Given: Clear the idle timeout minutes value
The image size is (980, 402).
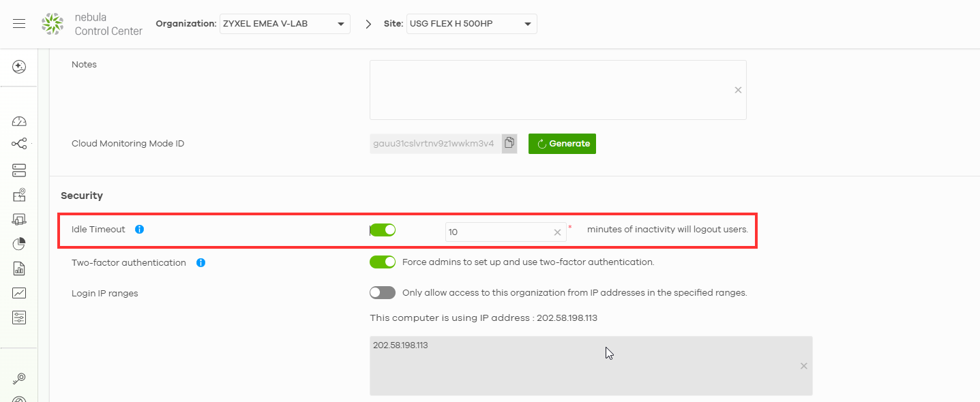Looking at the screenshot, I should click(557, 232).
